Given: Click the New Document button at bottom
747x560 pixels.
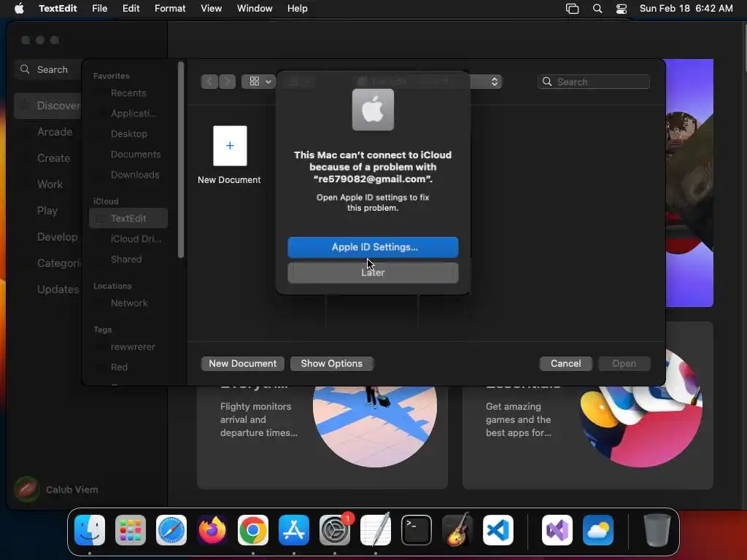Looking at the screenshot, I should (242, 363).
